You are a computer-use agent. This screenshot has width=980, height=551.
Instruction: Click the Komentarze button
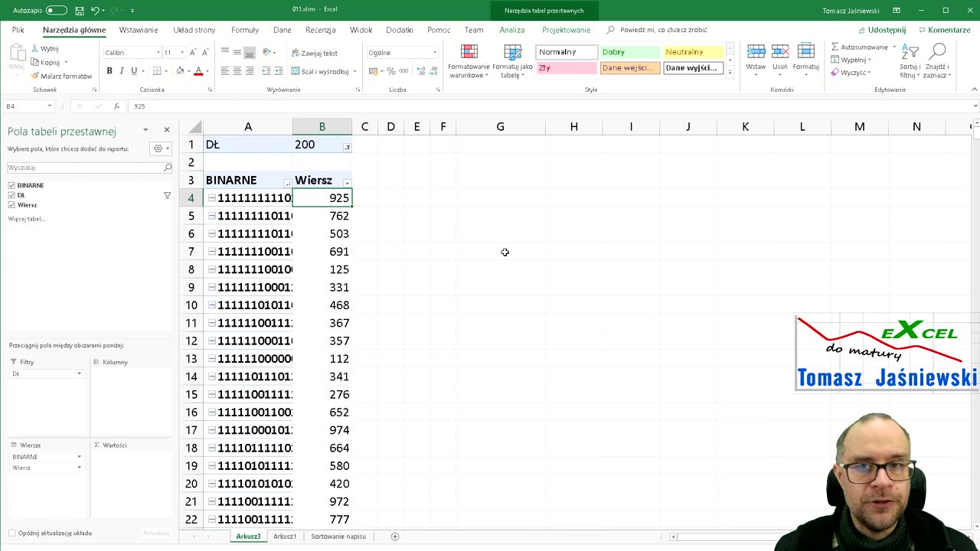pyautogui.click(x=944, y=30)
